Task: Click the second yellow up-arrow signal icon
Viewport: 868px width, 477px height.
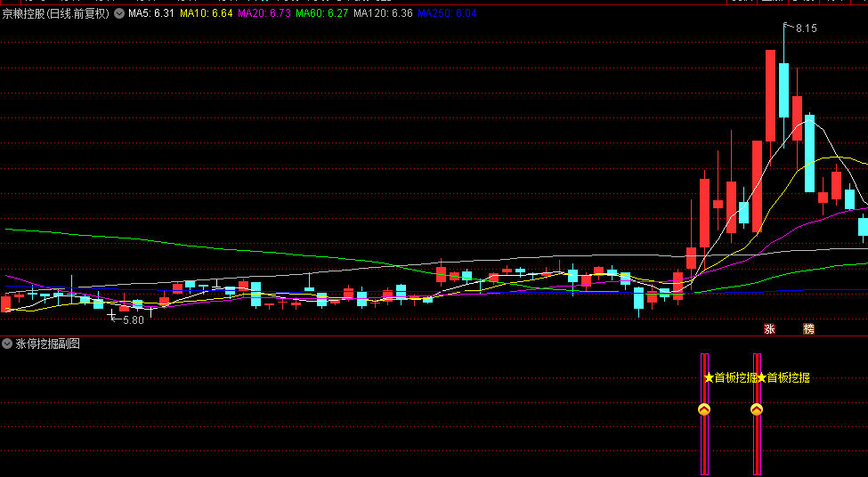Action: pos(757,409)
